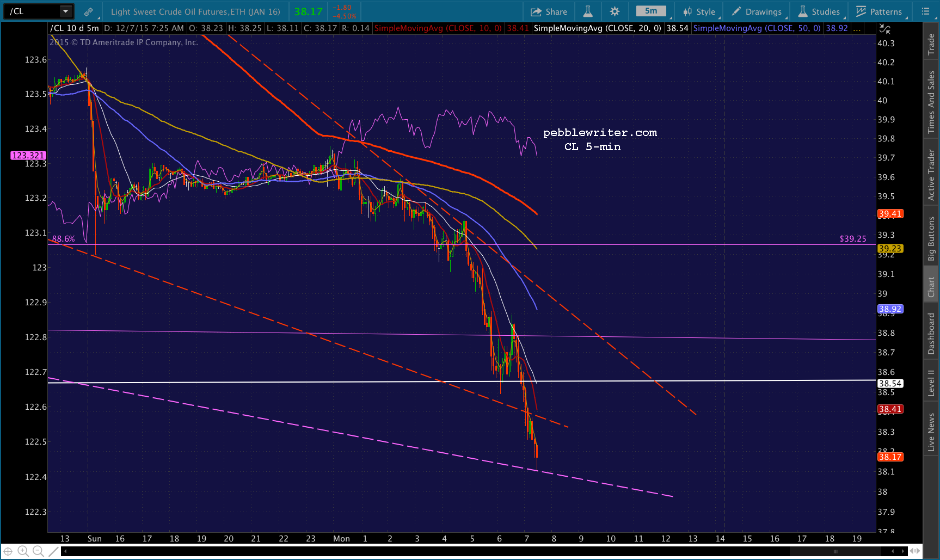This screenshot has height=560, width=940.
Task: Switch to the Times And Sales tab
Action: coord(931,102)
